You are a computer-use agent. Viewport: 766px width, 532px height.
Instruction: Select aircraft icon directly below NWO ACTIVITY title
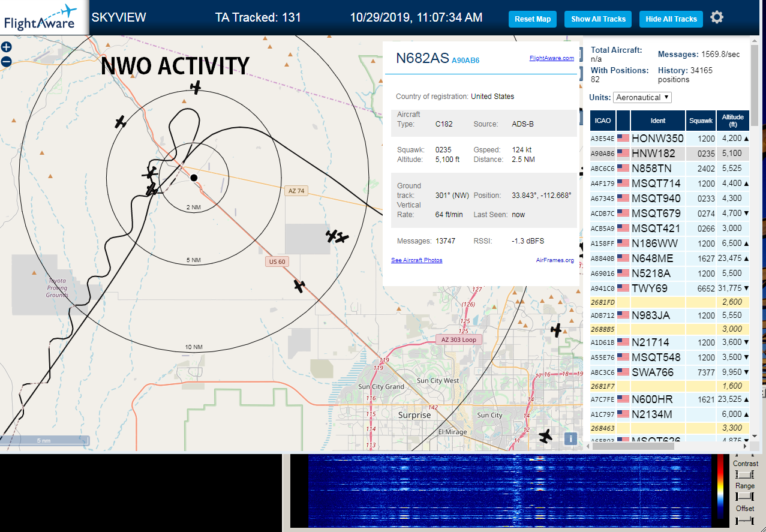point(196,88)
